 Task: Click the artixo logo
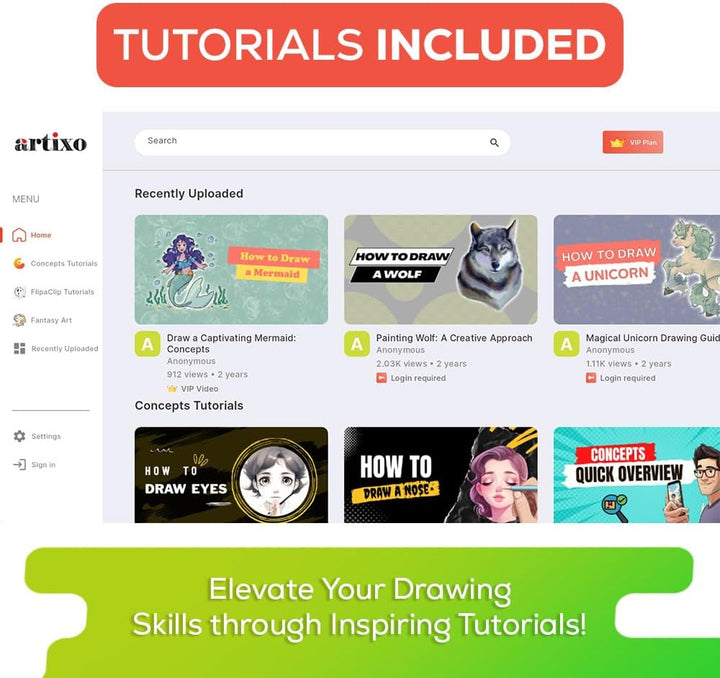(x=51, y=142)
